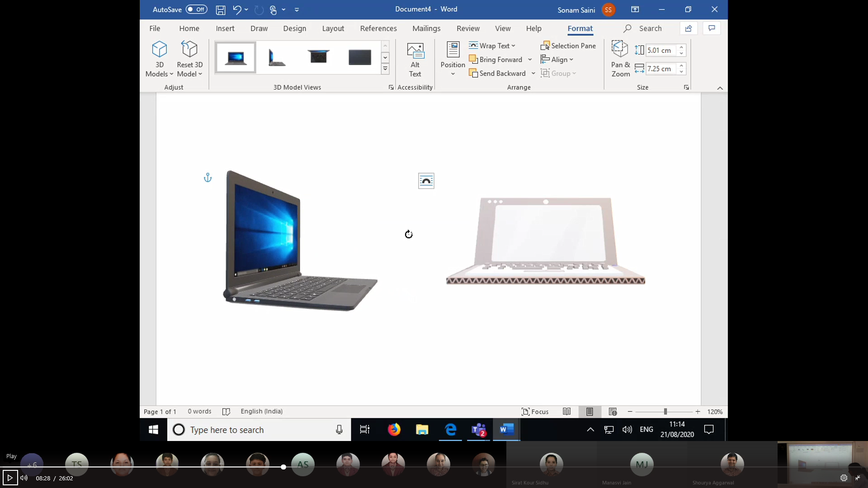Click the video Play button
This screenshot has width=868, height=488.
[10, 478]
